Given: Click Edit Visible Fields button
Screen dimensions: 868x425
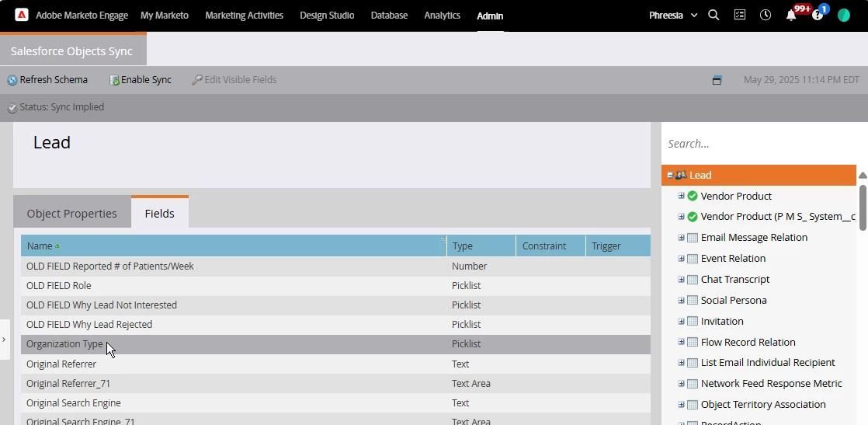Looking at the screenshot, I should coord(234,80).
